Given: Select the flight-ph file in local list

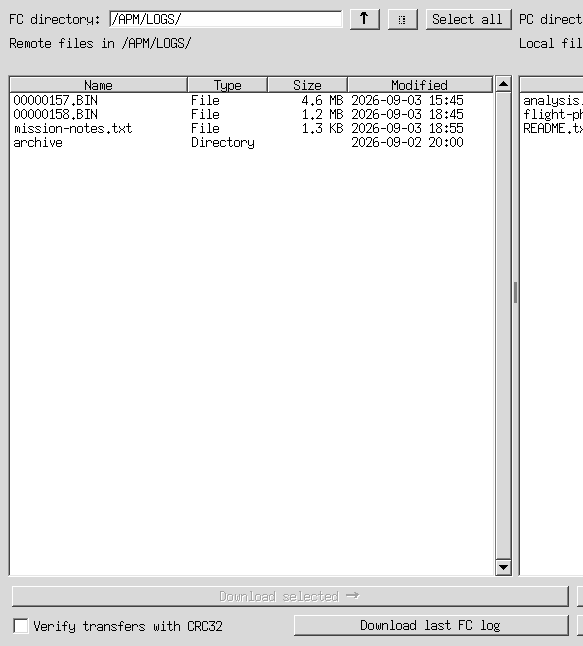Looking at the screenshot, I should [553, 114].
